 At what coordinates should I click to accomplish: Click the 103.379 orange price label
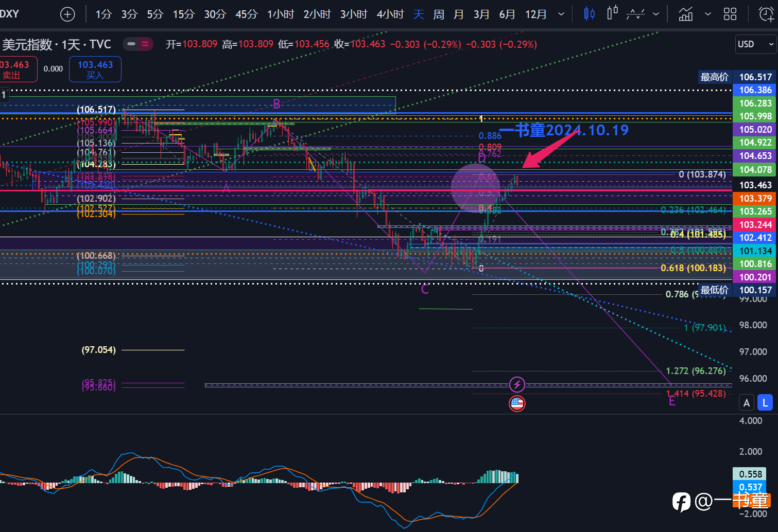[x=755, y=198]
